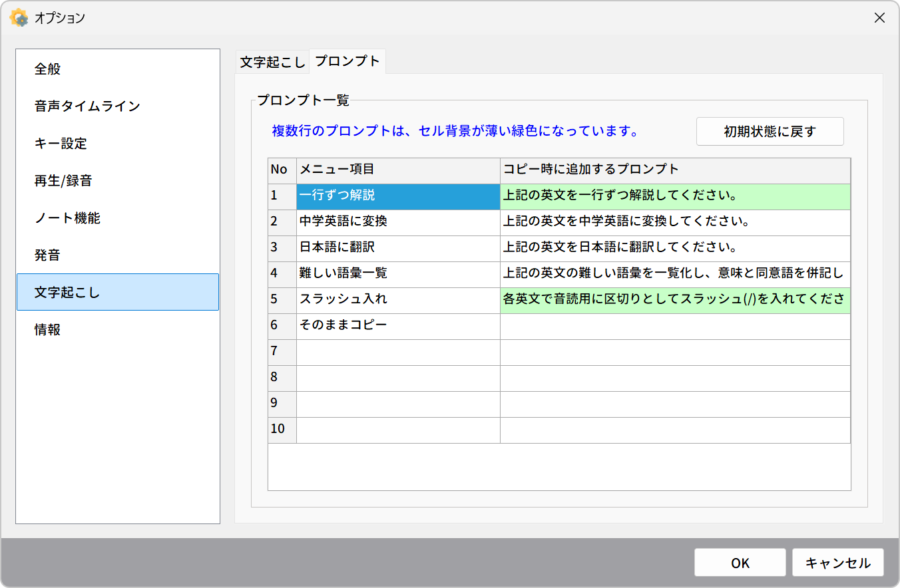Click the row number 5 header cell
Image resolution: width=900 pixels, height=588 pixels.
click(x=282, y=300)
